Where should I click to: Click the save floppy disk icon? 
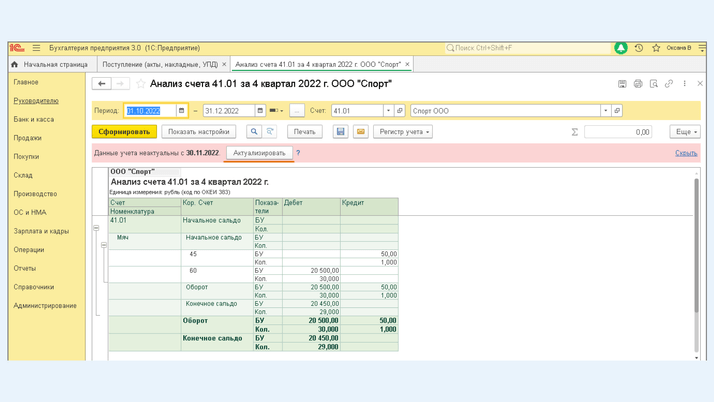coord(340,132)
